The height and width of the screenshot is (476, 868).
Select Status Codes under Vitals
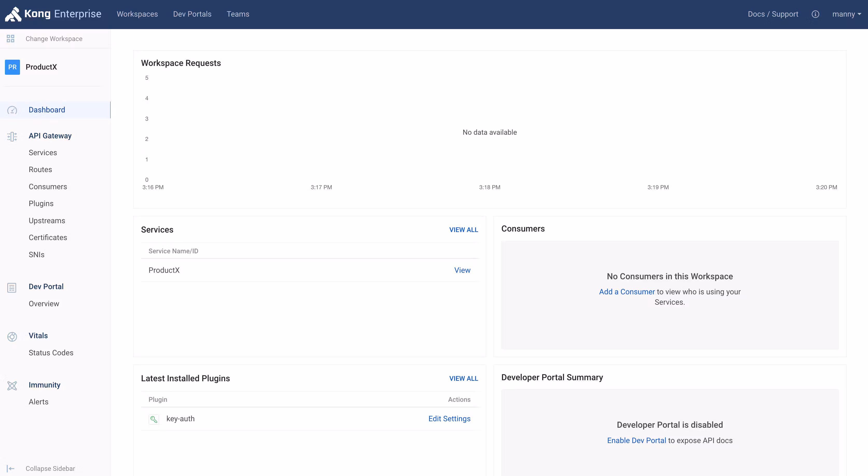(x=51, y=353)
